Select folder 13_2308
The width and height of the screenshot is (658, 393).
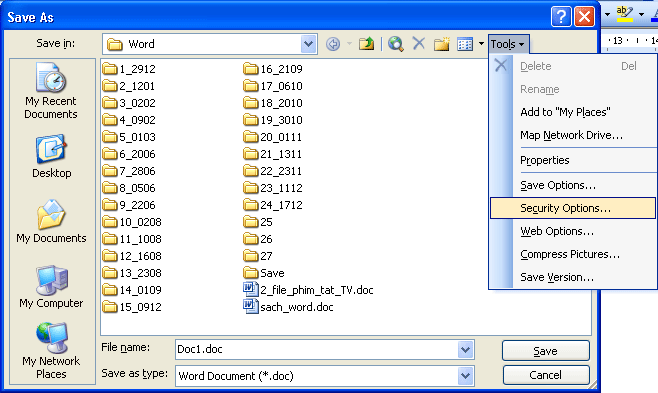tap(132, 273)
